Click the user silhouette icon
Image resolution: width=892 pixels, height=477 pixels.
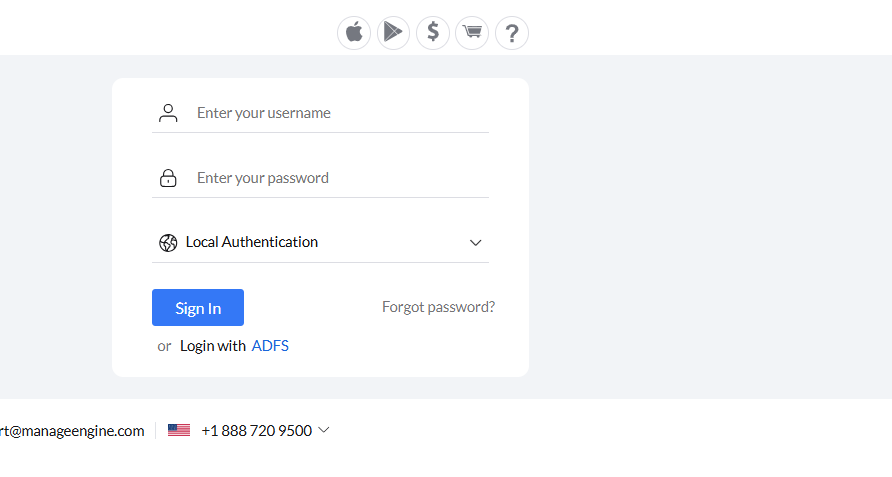168,113
